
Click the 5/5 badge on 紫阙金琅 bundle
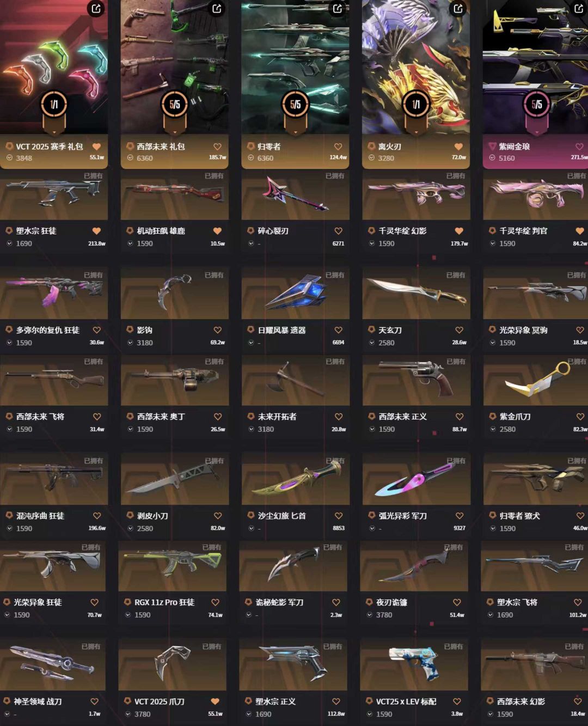coord(537,104)
